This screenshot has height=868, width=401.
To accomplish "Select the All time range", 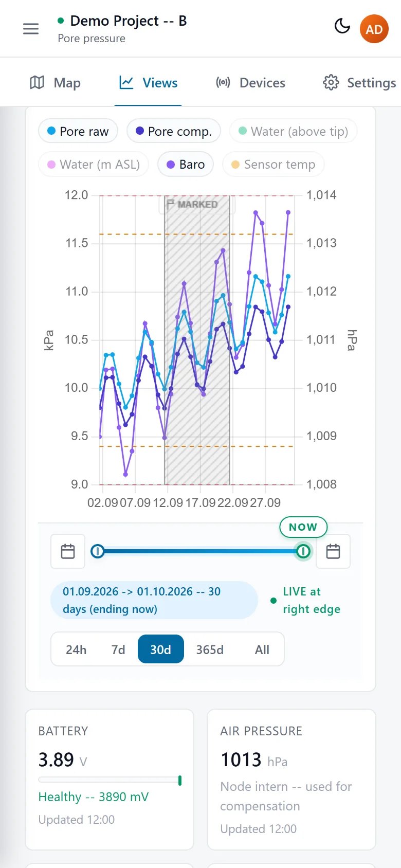I will tap(262, 649).
